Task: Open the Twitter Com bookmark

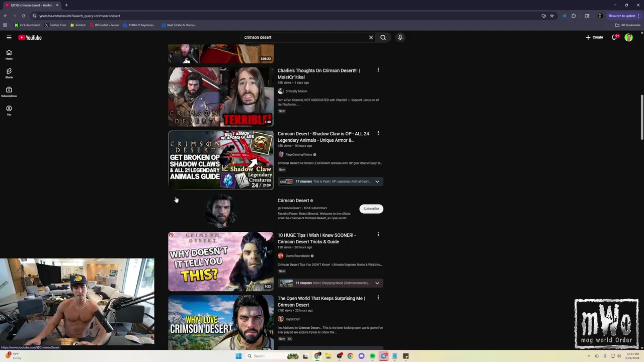Action: (x=55, y=25)
